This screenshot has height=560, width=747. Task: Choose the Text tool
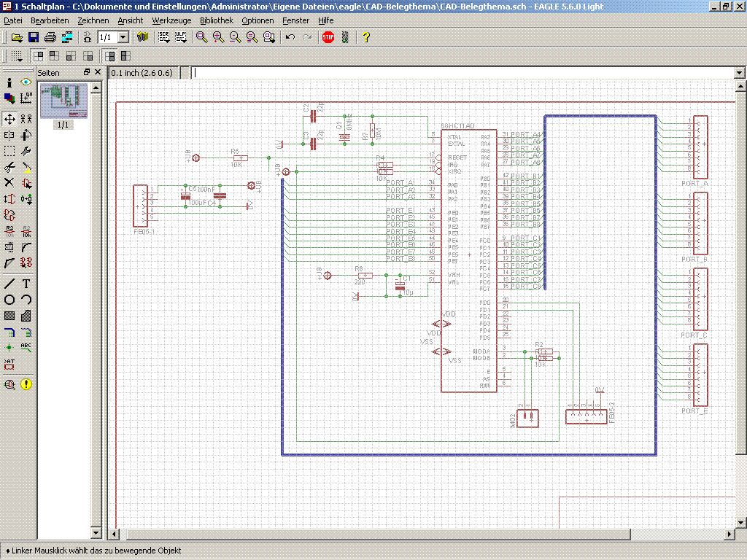coord(26,283)
